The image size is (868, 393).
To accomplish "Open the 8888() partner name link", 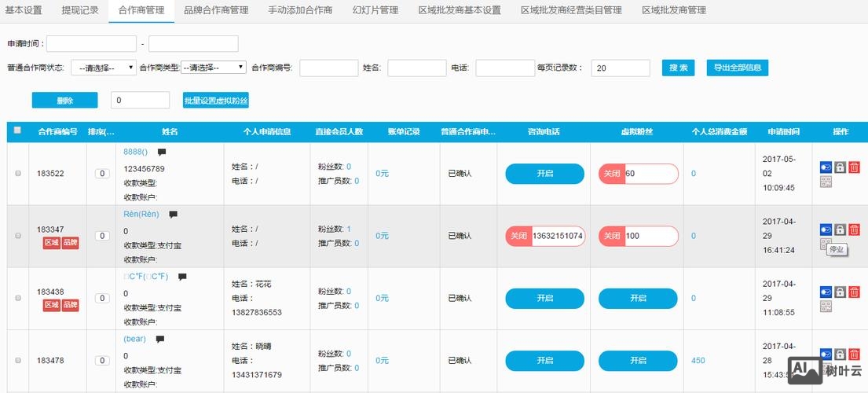I will click(x=135, y=152).
